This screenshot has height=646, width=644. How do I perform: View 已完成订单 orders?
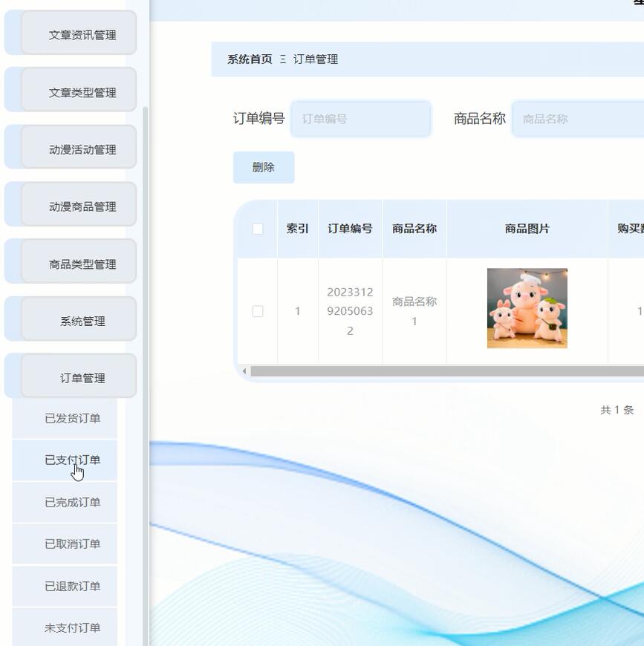pyautogui.click(x=64, y=502)
